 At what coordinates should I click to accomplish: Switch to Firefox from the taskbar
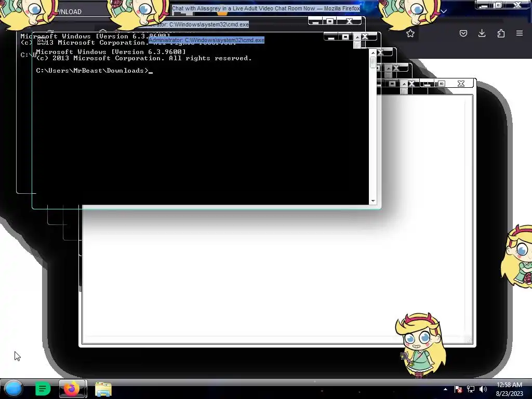73,389
